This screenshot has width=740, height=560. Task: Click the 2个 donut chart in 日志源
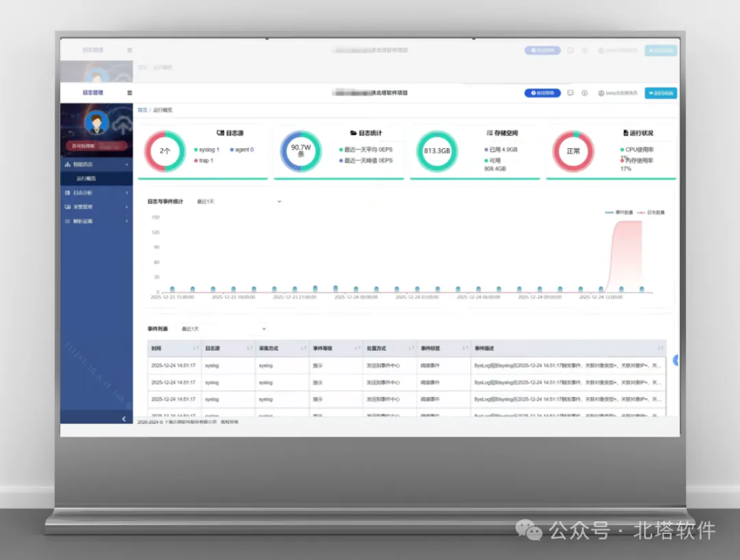[x=164, y=151]
